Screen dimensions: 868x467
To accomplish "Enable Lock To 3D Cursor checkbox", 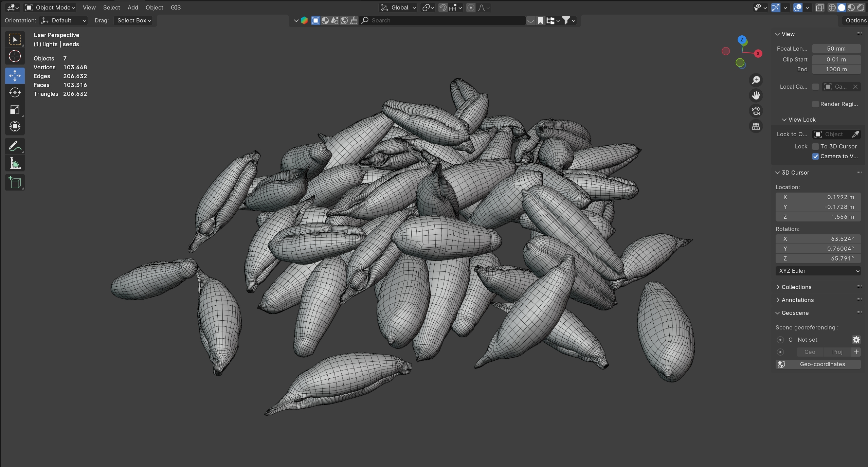I will (x=815, y=146).
